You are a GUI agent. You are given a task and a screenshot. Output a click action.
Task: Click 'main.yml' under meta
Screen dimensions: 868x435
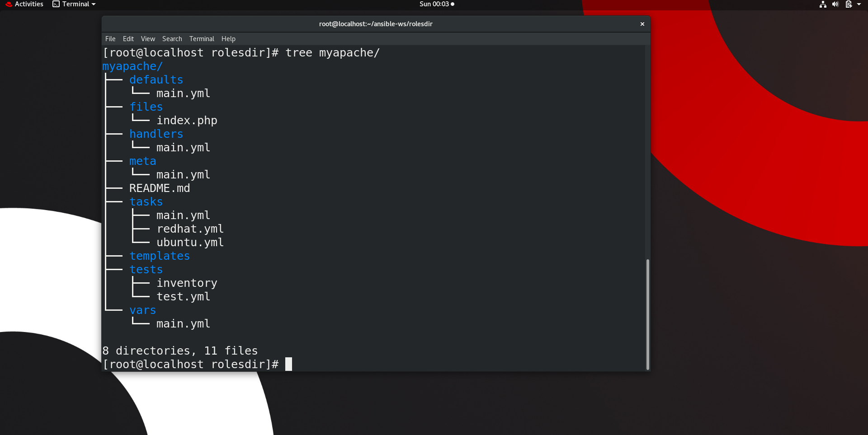(183, 175)
